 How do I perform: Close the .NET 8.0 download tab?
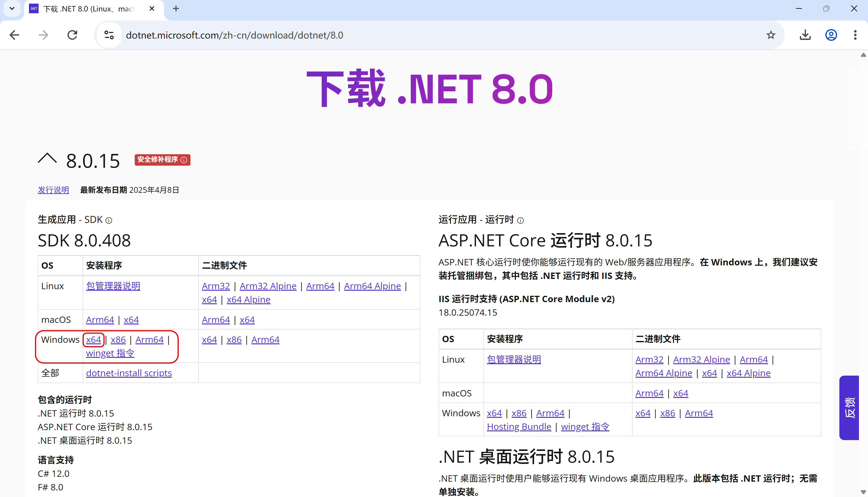152,8
